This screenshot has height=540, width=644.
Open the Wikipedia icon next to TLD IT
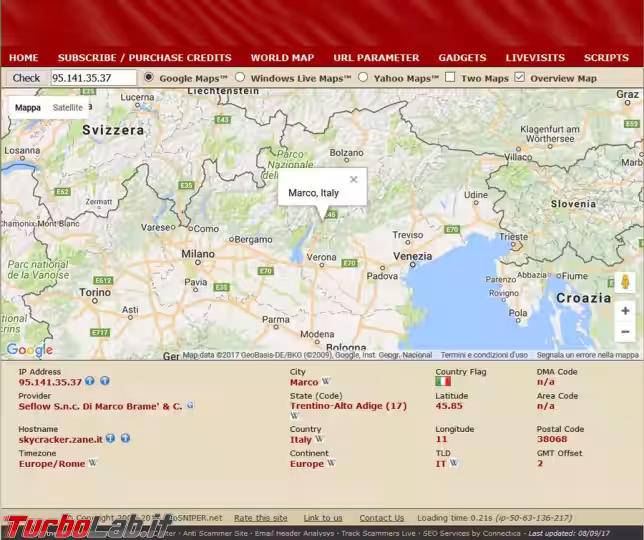[x=453, y=463]
